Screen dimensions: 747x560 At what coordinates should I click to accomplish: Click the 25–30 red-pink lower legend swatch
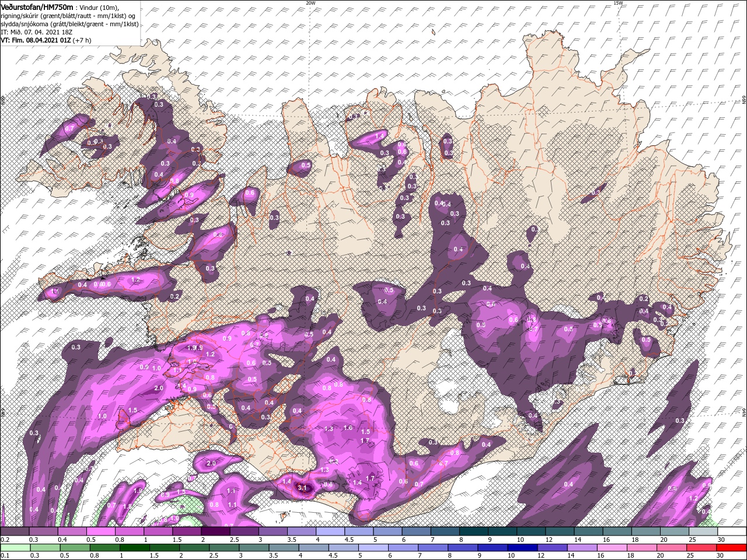(703, 547)
